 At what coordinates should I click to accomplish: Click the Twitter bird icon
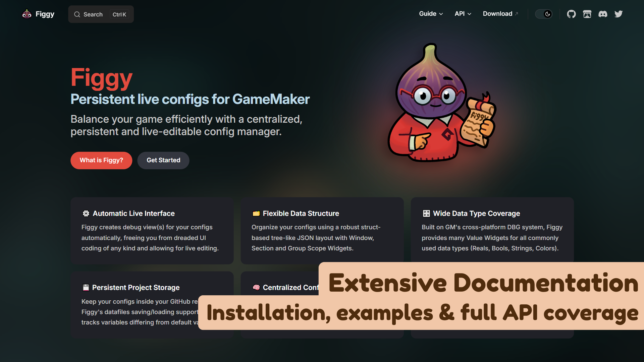click(619, 14)
